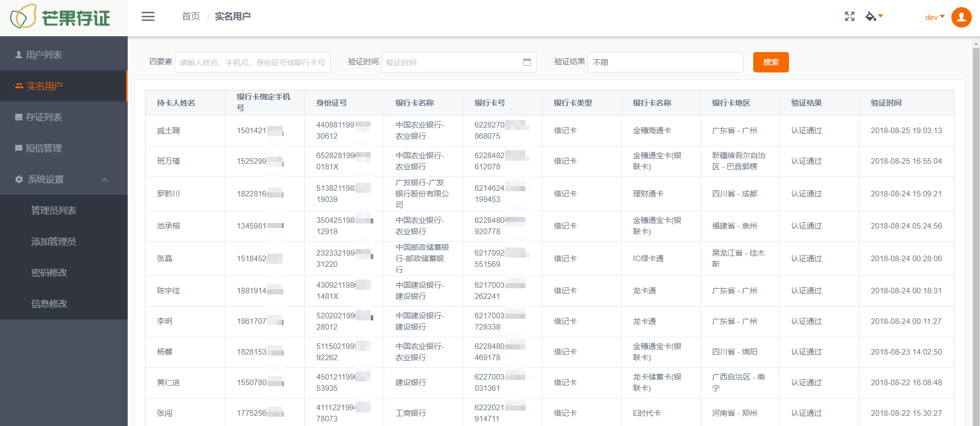The height and width of the screenshot is (426, 980).
Task: Click the orange user avatar icon
Action: (961, 17)
